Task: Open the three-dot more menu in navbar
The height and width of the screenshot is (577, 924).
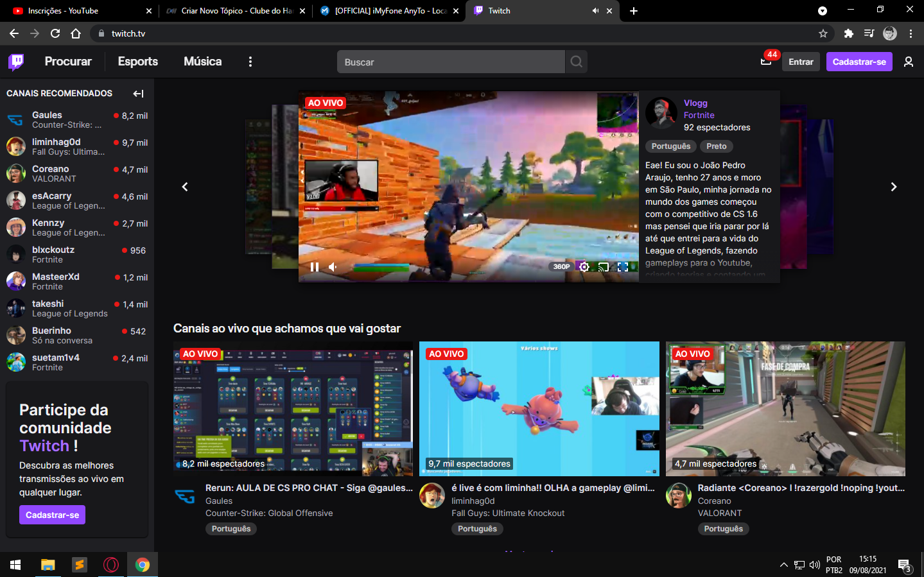Action: (250, 62)
